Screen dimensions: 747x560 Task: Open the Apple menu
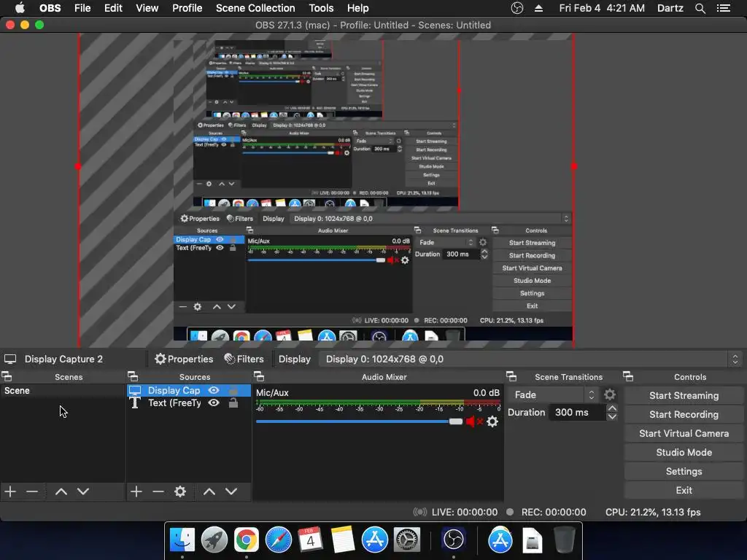click(x=20, y=8)
